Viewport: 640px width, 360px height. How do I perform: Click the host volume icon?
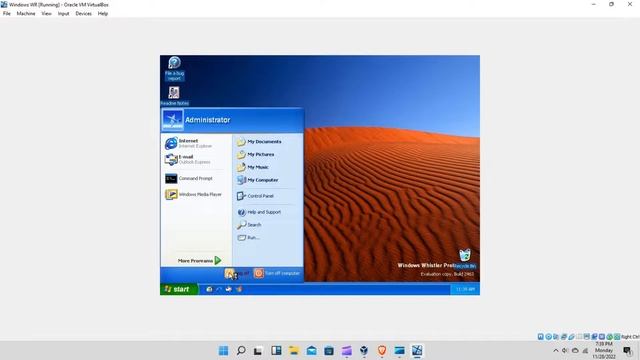(x=565, y=351)
